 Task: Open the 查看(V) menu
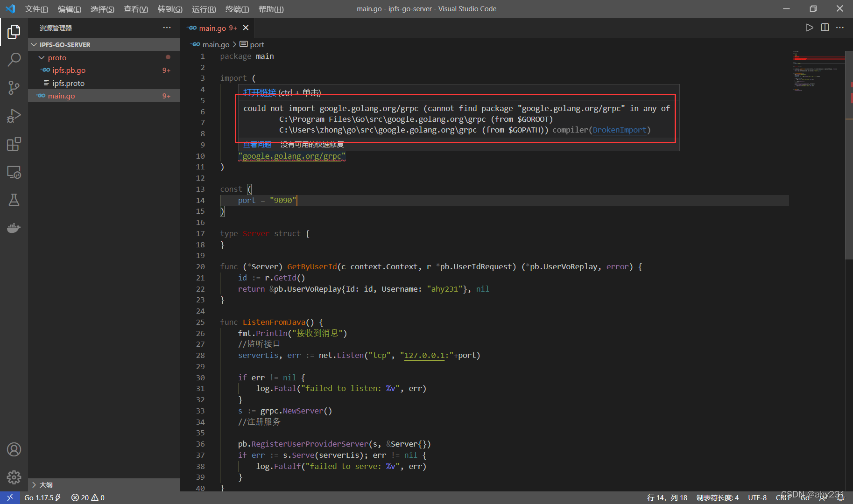click(136, 9)
